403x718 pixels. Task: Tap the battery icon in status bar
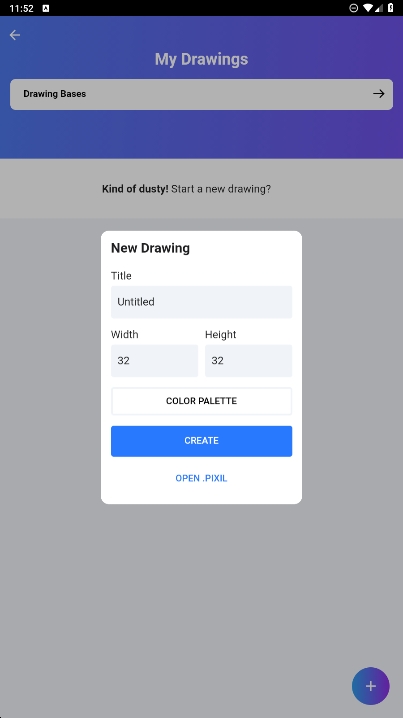(x=390, y=8)
